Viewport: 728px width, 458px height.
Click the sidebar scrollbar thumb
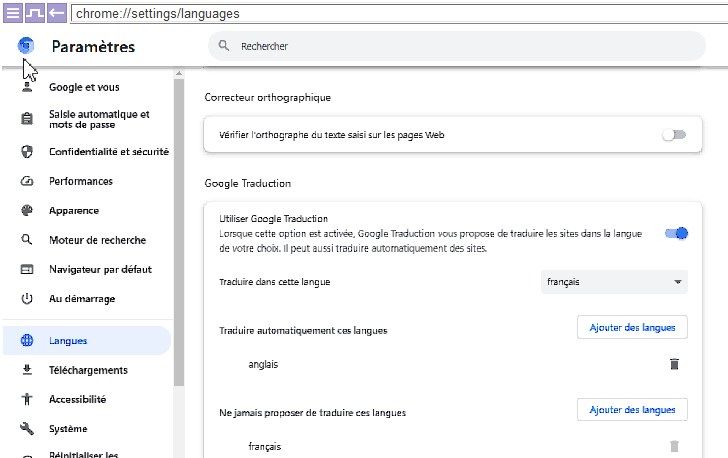click(x=179, y=232)
